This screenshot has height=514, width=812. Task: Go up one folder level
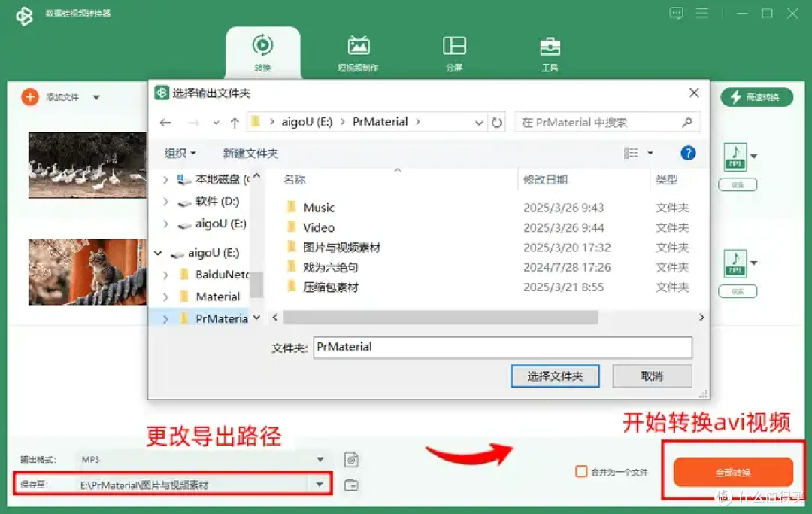pyautogui.click(x=235, y=123)
